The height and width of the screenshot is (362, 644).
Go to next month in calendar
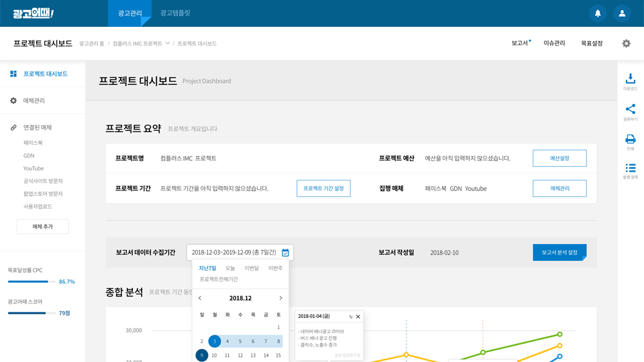click(x=280, y=298)
